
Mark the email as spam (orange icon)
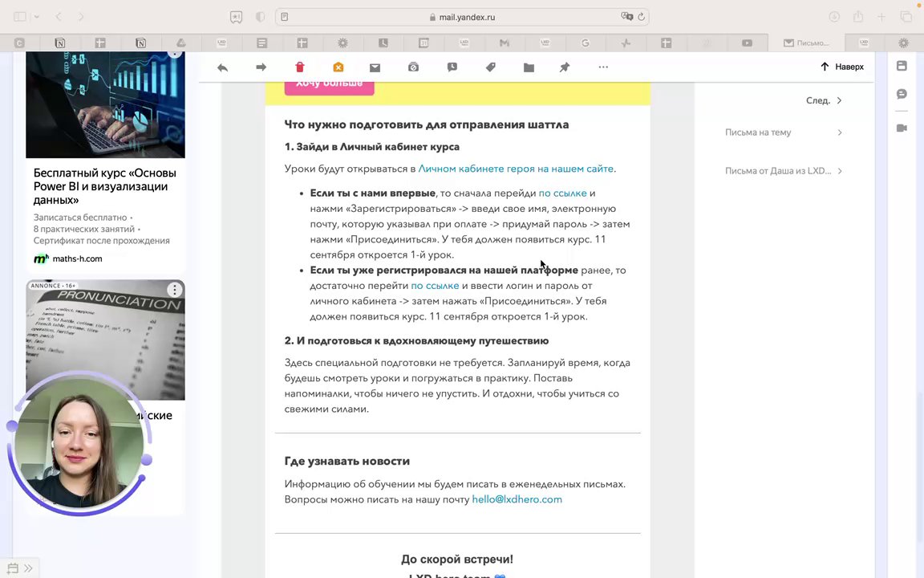338,67
